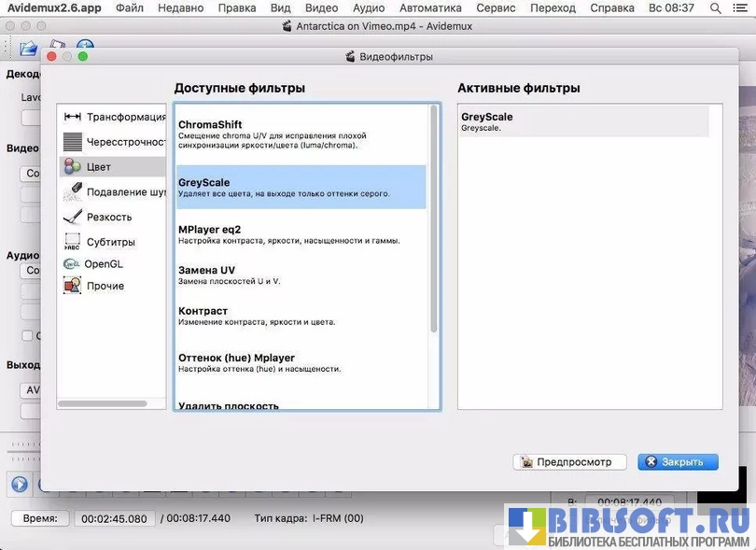The height and width of the screenshot is (550, 756).
Task: Toggle the checkbox in the audio section
Action: pyautogui.click(x=27, y=336)
